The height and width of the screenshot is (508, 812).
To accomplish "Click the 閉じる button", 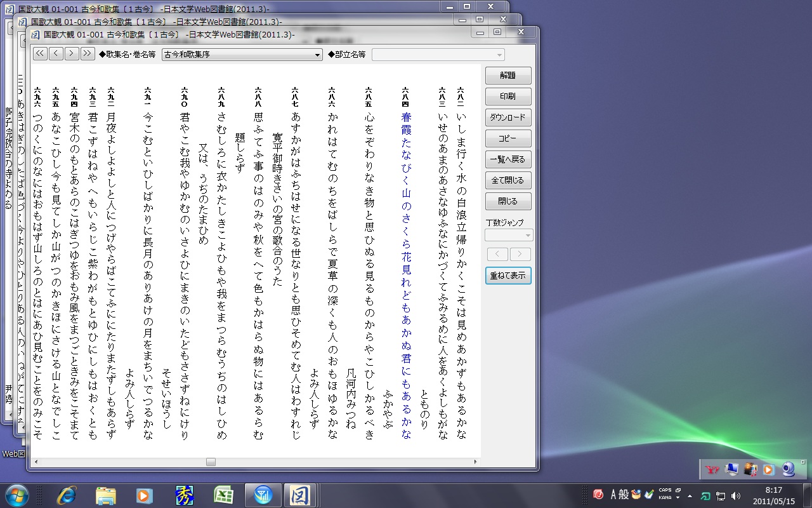I will (x=508, y=201).
